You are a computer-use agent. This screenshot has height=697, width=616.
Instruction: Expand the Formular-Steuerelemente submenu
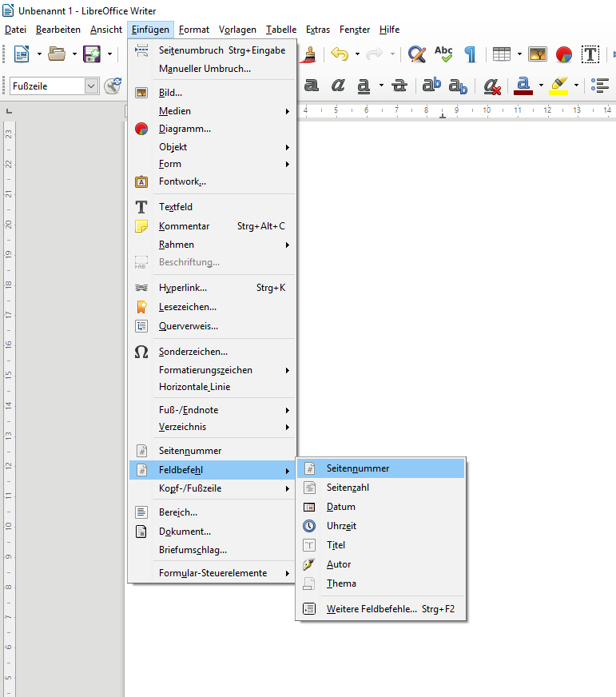212,573
